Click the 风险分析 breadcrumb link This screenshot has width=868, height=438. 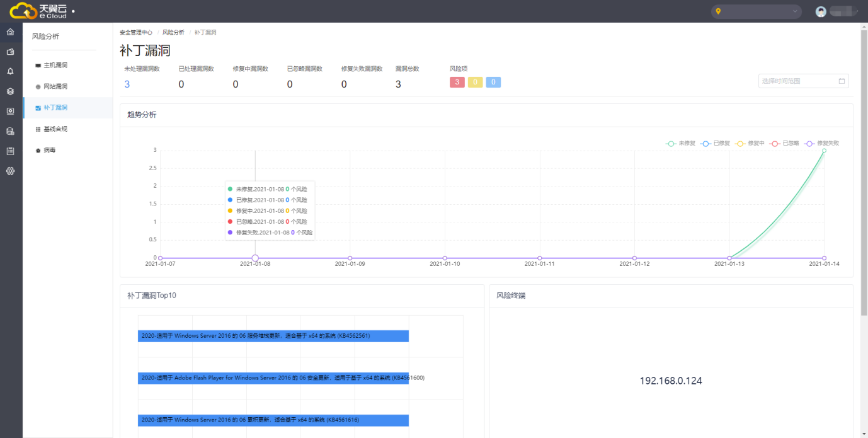pyautogui.click(x=173, y=32)
